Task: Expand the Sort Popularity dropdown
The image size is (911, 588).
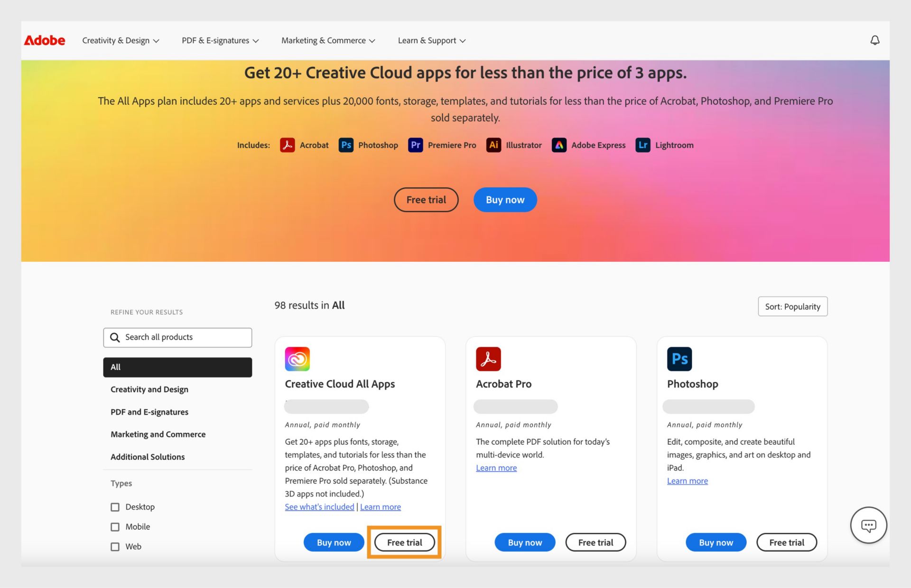Action: (x=793, y=306)
